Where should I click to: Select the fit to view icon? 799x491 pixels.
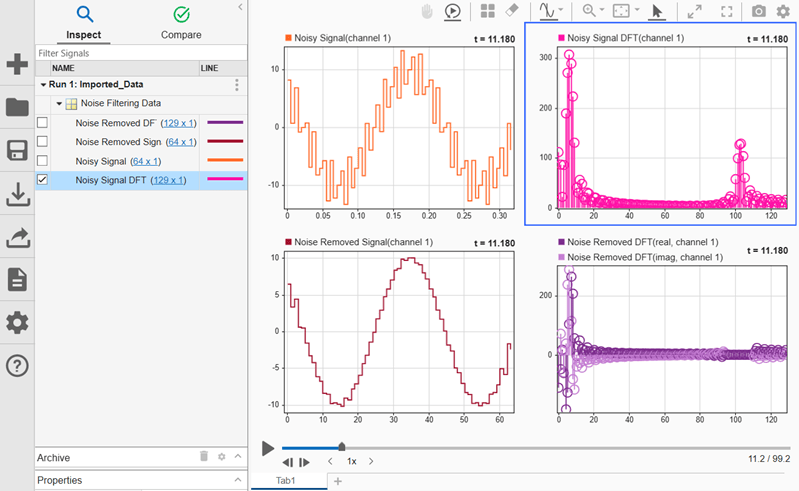[x=621, y=11]
